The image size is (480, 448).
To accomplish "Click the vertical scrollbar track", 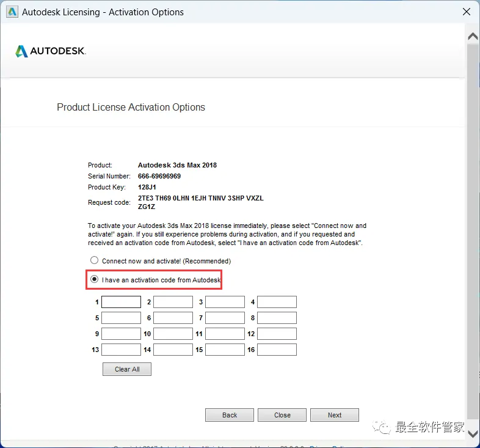I will (473, 233).
